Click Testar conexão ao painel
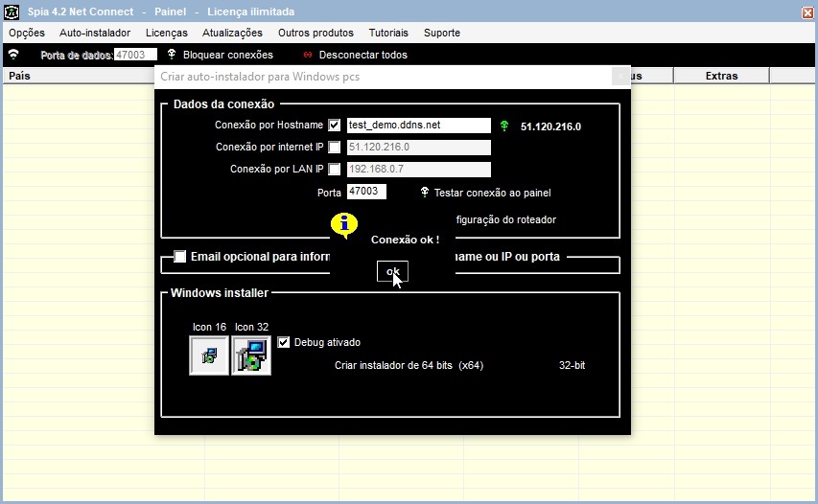818x504 pixels. tap(493, 193)
